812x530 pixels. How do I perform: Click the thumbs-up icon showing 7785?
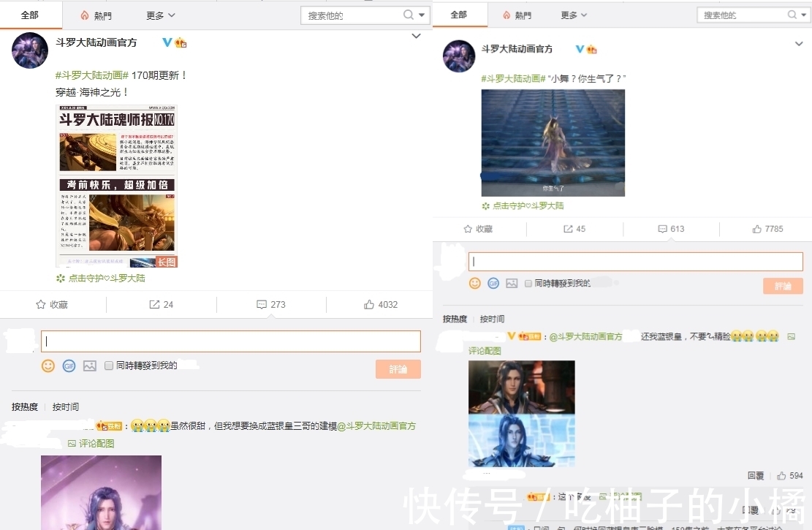coord(767,229)
